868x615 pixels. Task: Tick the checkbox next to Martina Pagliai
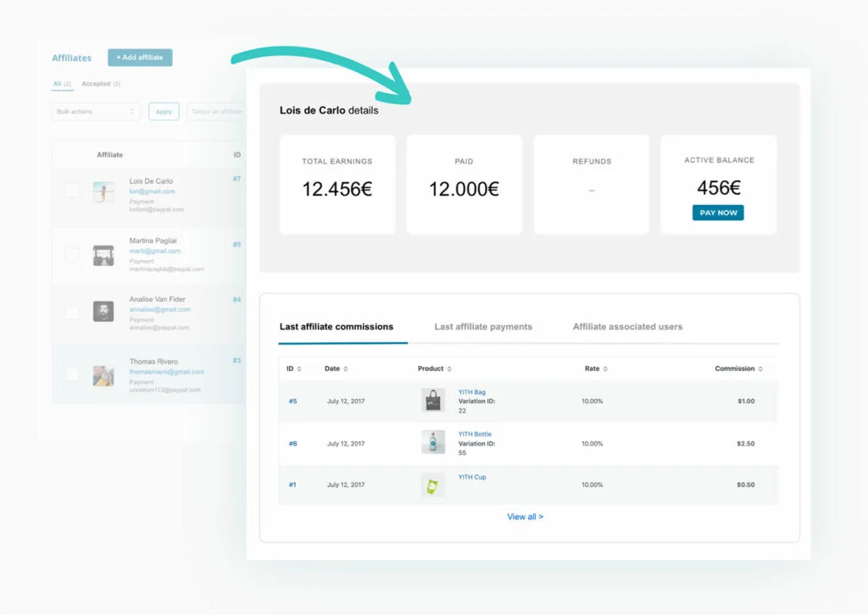[72, 255]
